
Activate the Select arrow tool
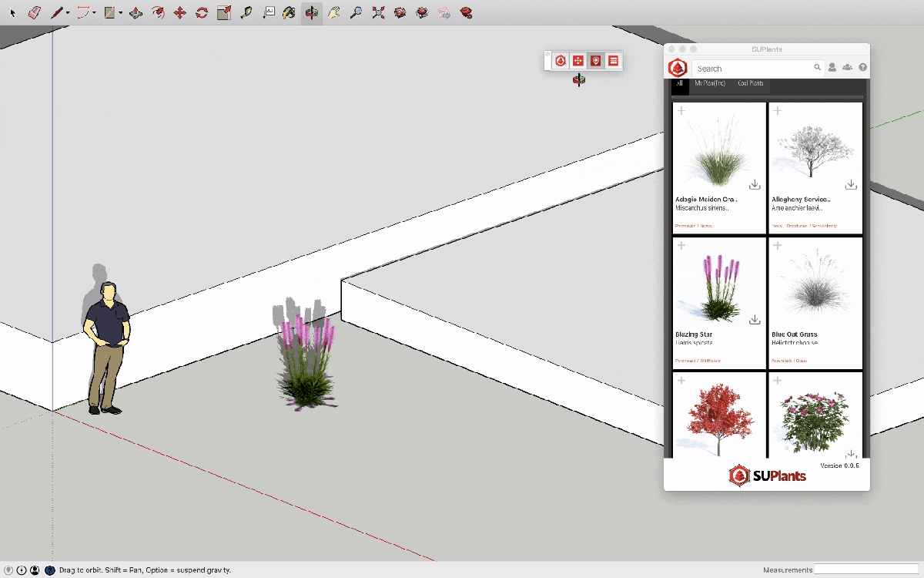[12, 12]
